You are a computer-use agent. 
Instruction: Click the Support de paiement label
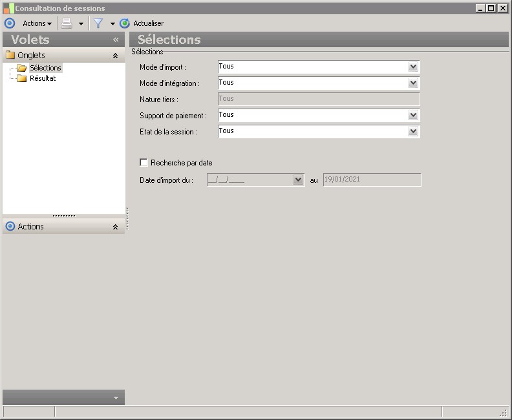coord(173,116)
